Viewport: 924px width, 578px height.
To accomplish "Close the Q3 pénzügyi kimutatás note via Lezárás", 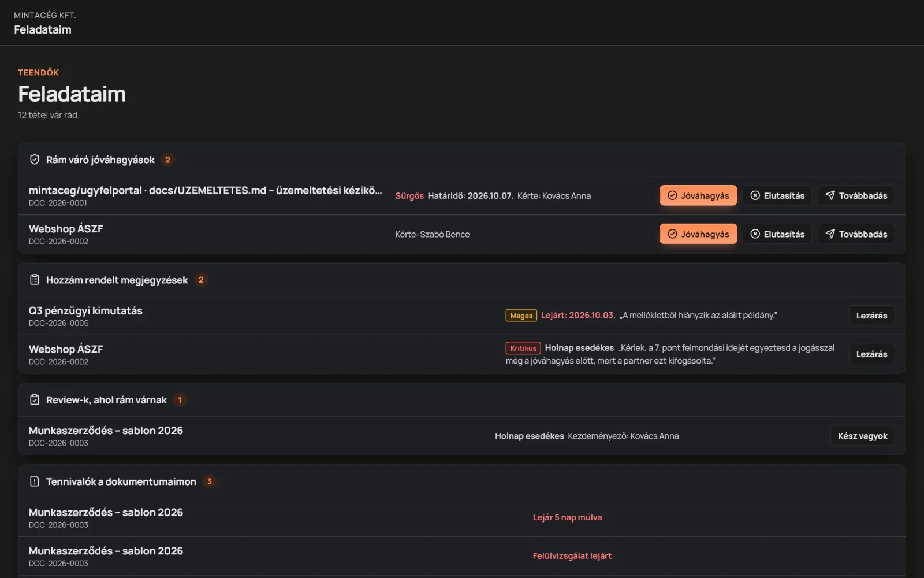I will pyautogui.click(x=871, y=316).
